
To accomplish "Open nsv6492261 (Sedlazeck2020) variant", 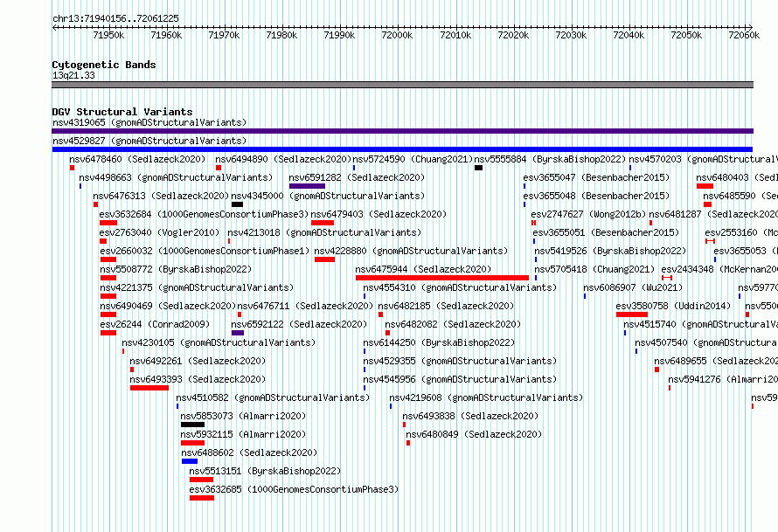I will [x=198, y=361].
